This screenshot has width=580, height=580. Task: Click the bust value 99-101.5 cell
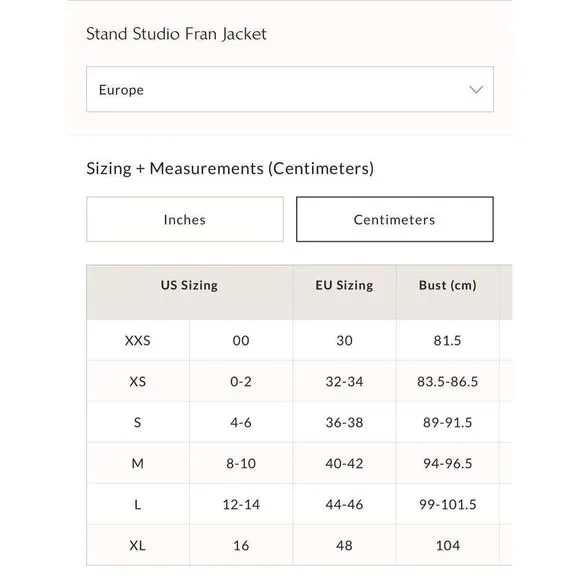(448, 504)
